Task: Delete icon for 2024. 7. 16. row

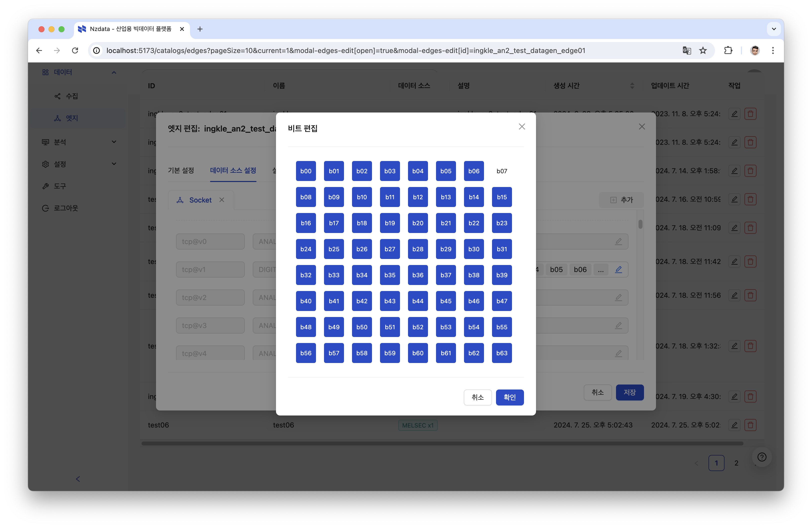Action: pyautogui.click(x=750, y=199)
